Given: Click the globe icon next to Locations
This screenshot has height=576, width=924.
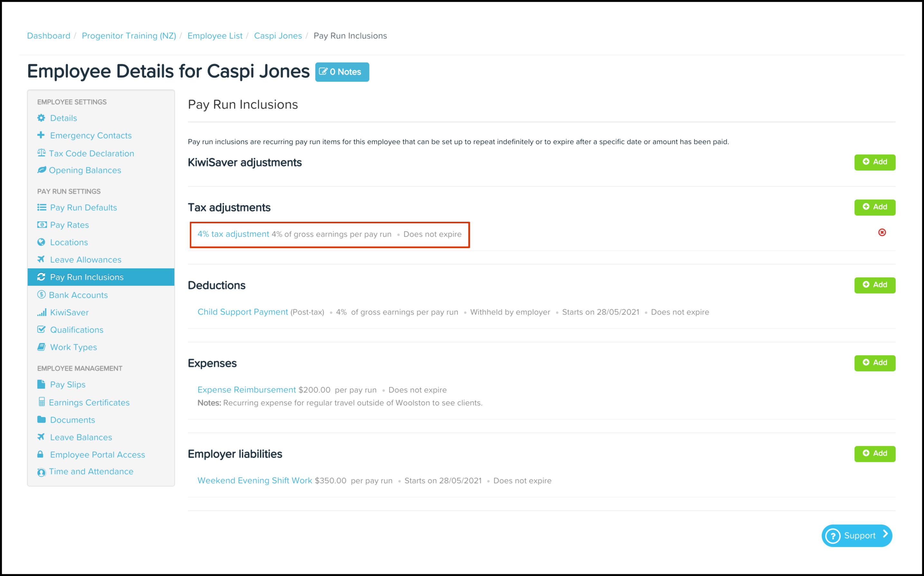Looking at the screenshot, I should tap(41, 242).
